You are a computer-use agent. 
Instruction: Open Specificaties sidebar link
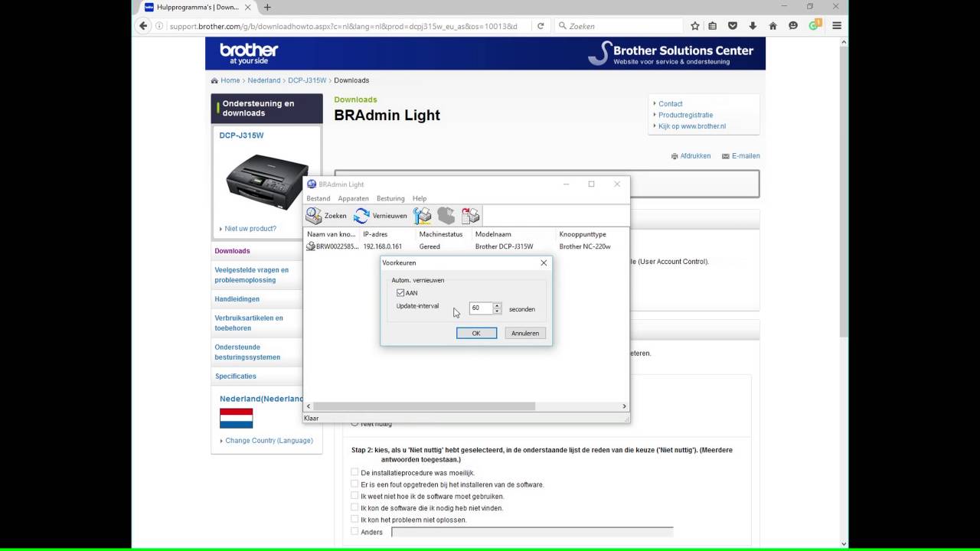coord(235,377)
